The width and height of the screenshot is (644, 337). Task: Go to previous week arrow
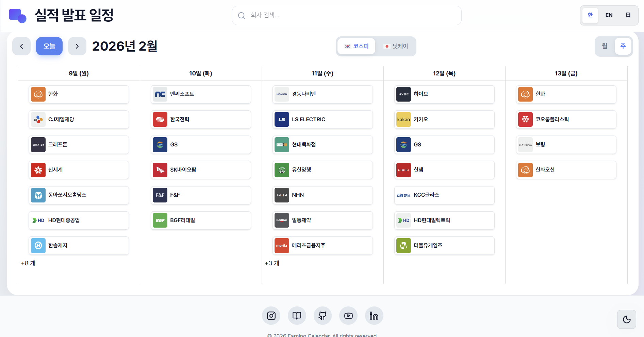pos(21,46)
